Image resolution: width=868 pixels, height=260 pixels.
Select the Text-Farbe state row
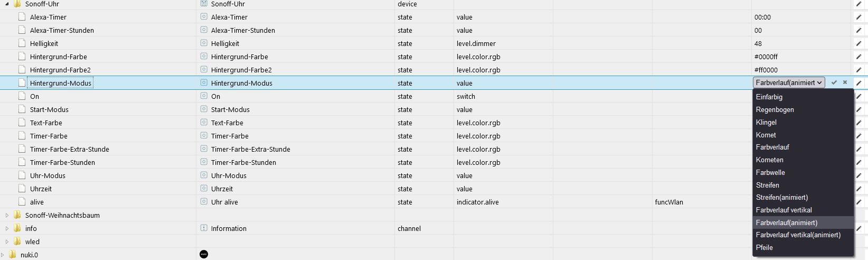46,123
